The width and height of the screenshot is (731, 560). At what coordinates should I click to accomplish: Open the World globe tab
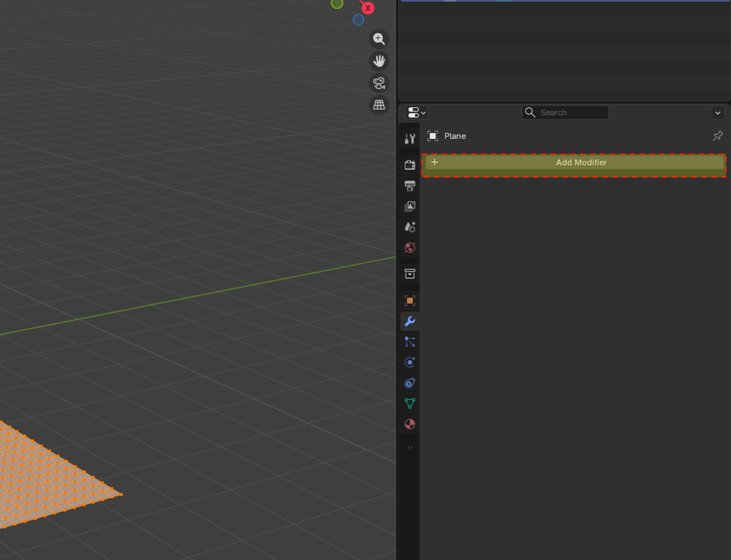pyautogui.click(x=410, y=247)
